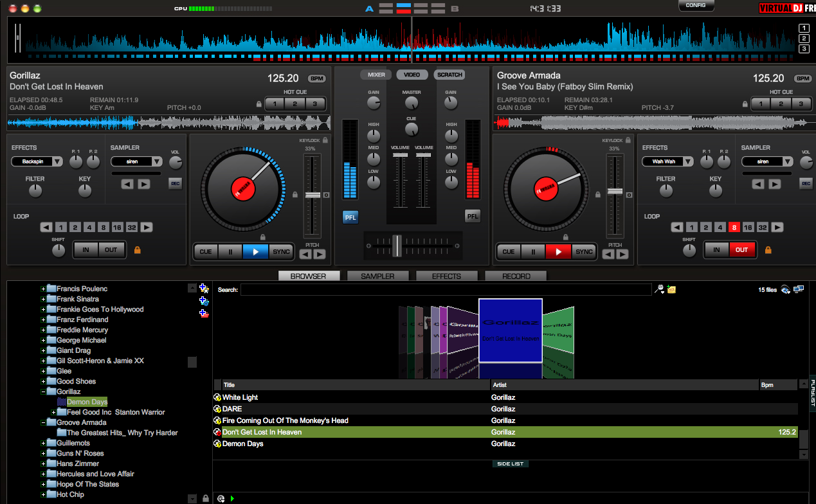Click the yellow note icon next to search
The height and width of the screenshot is (504, 816).
tap(671, 289)
